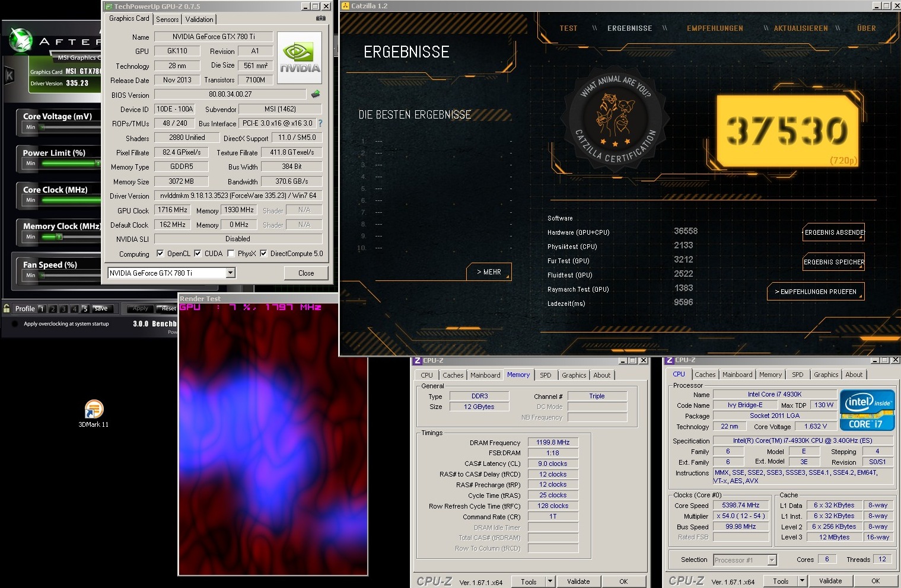This screenshot has height=588, width=901.
Task: Click the BIOS Version field 80.80.34.00.27
Action: pos(230,94)
